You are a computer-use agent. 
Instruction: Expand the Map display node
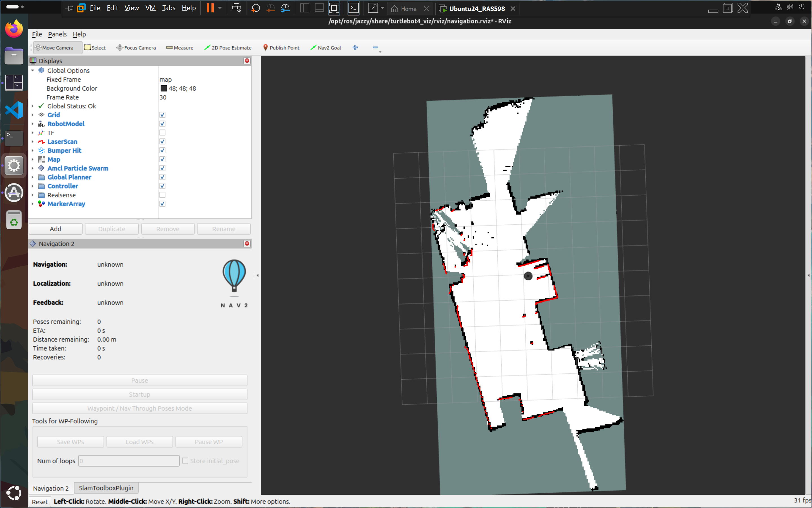click(32, 159)
